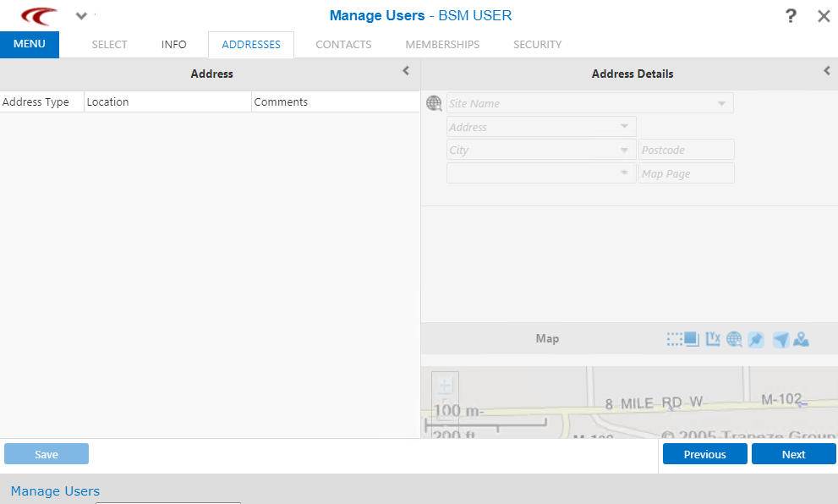Select the rectangular area tool on map toolbar
The width and height of the screenshot is (838, 504).
click(672, 338)
